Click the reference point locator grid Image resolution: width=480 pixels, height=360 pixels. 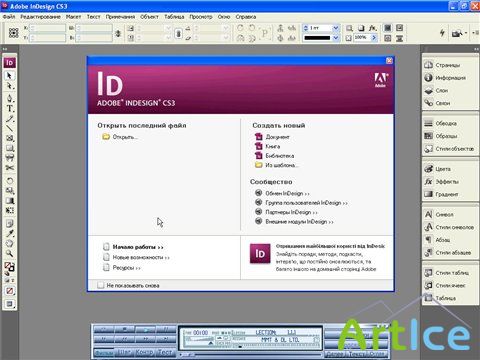point(13,33)
